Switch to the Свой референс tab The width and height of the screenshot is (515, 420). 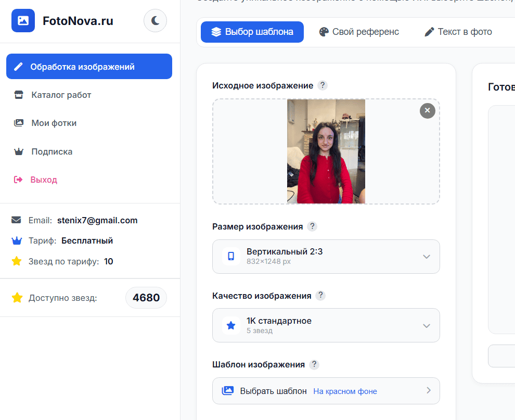[x=359, y=32]
